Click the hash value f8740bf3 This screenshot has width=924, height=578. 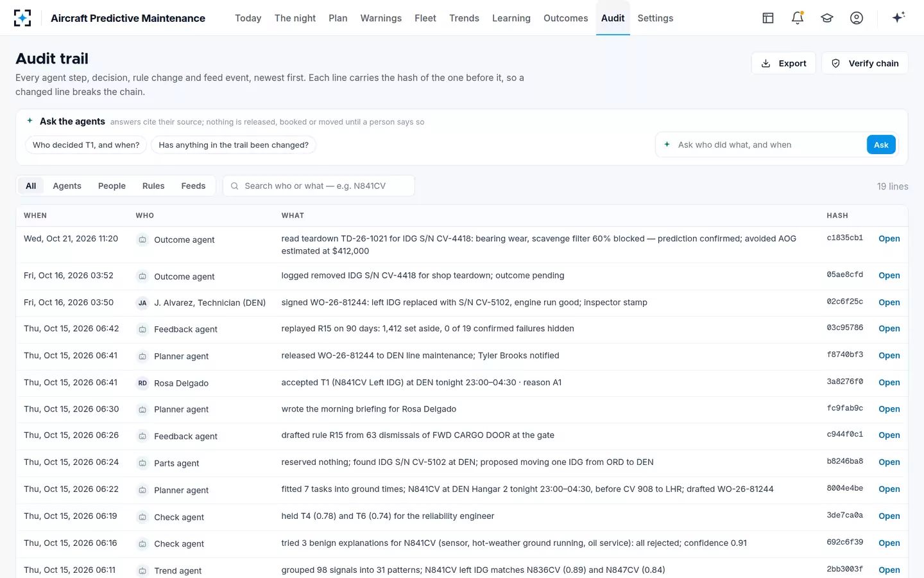[844, 355]
